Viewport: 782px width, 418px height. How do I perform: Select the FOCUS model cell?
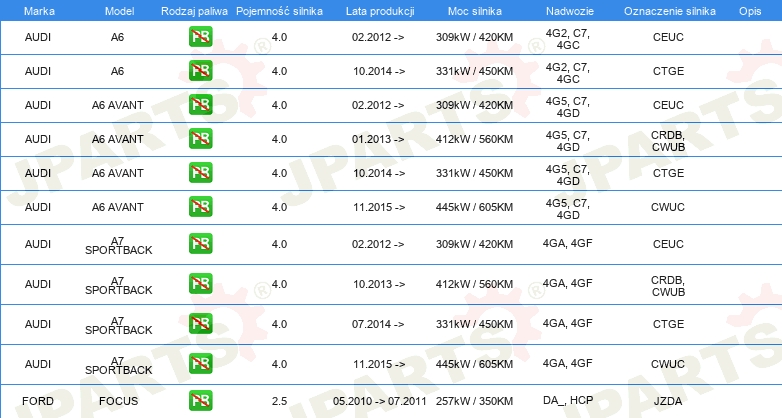[x=118, y=401]
